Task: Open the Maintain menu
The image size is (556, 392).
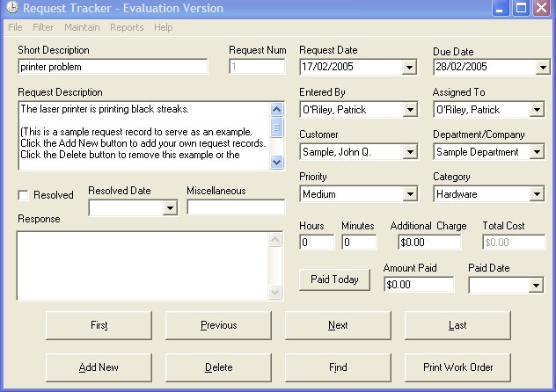Action: pyautogui.click(x=82, y=27)
